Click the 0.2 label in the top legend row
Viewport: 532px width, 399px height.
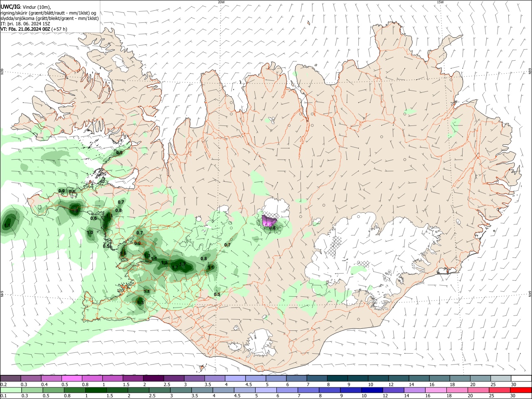(3, 384)
